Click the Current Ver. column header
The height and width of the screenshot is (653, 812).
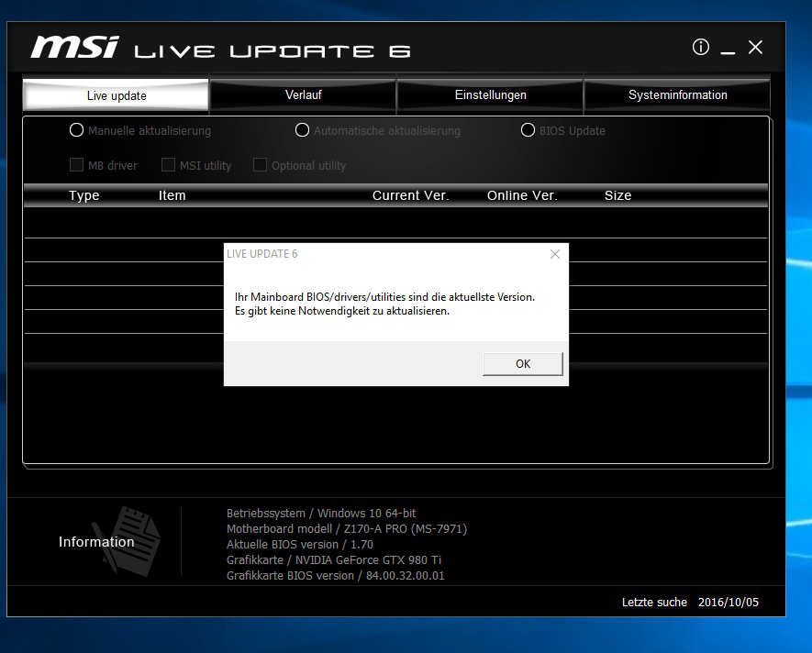click(411, 195)
